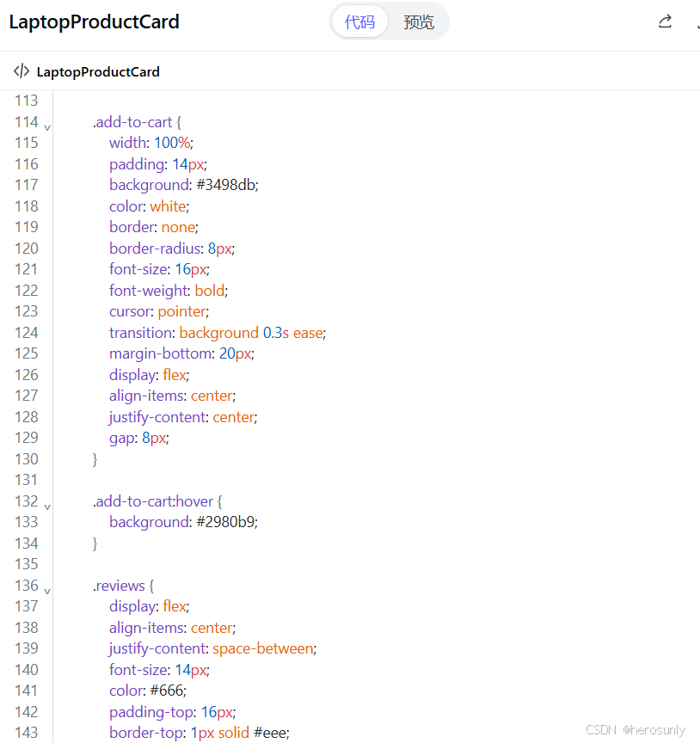Click line number 130
This screenshot has height=743, width=700.
[26, 458]
